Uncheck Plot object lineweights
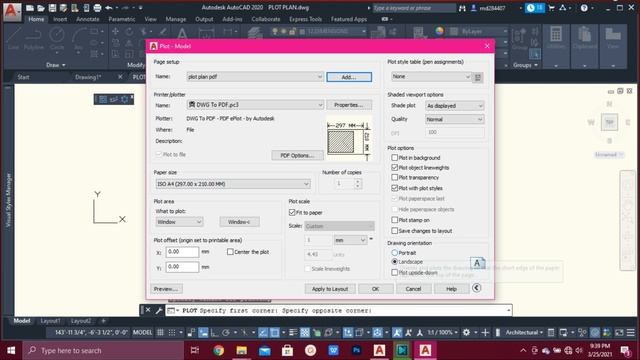 pyautogui.click(x=394, y=167)
